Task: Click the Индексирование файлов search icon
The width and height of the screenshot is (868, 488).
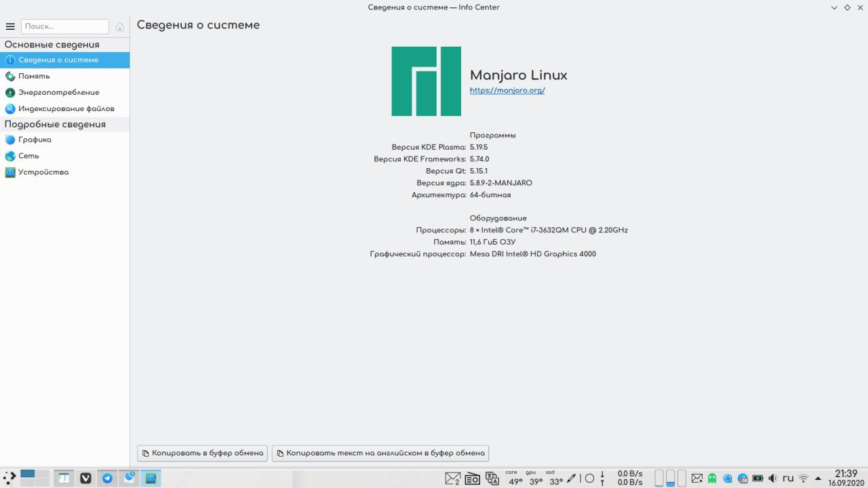Action: point(10,108)
